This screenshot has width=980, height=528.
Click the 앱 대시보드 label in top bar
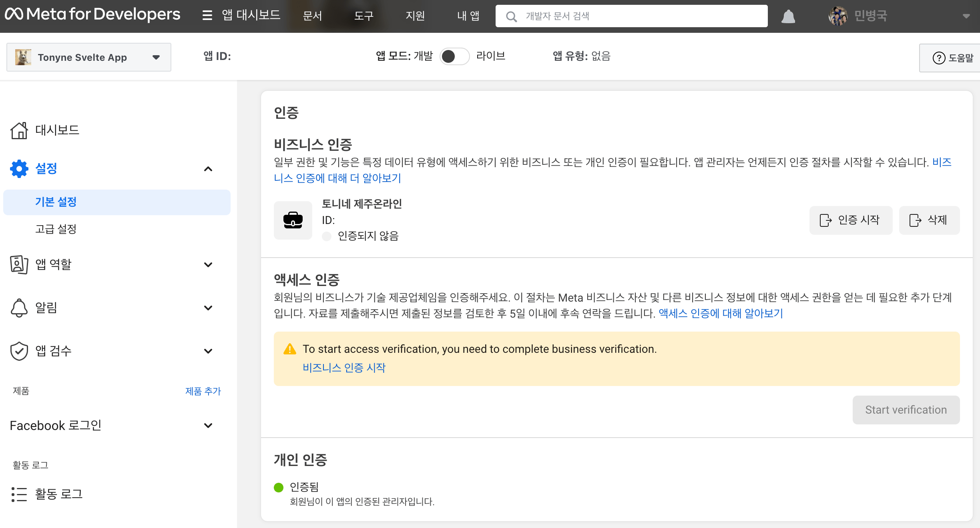pos(251,15)
